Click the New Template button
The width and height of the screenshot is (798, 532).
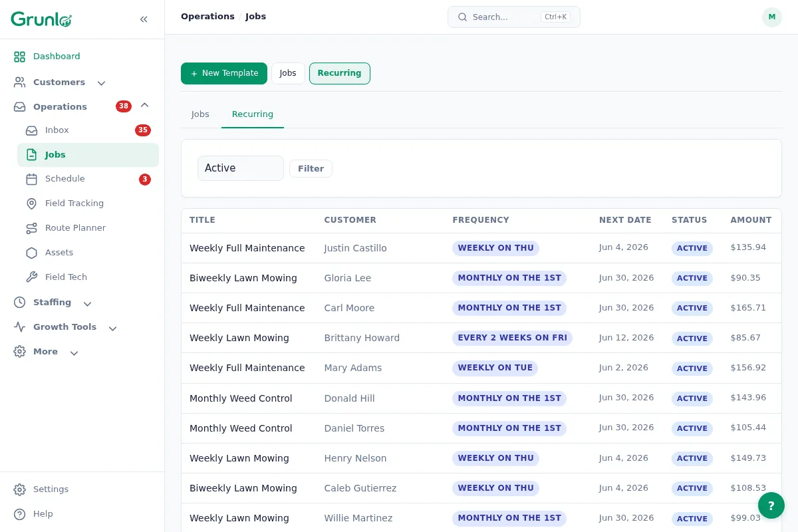(x=224, y=73)
